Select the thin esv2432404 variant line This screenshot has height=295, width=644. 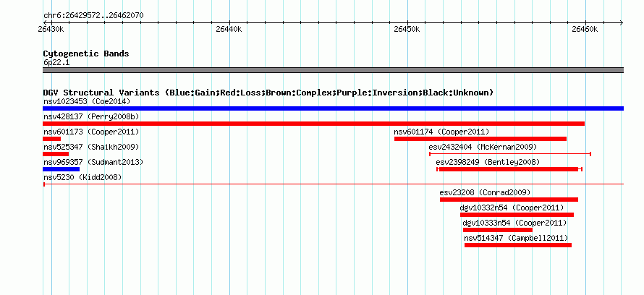coord(510,154)
